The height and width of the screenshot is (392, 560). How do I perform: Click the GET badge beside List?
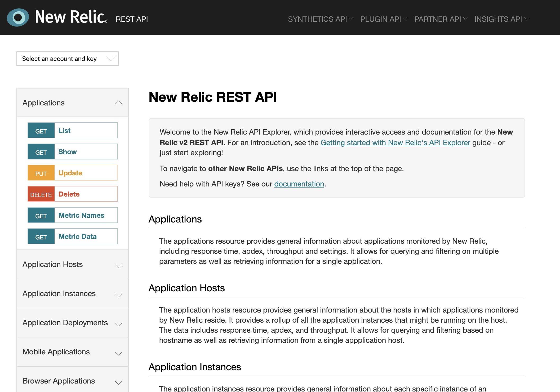pos(41,131)
